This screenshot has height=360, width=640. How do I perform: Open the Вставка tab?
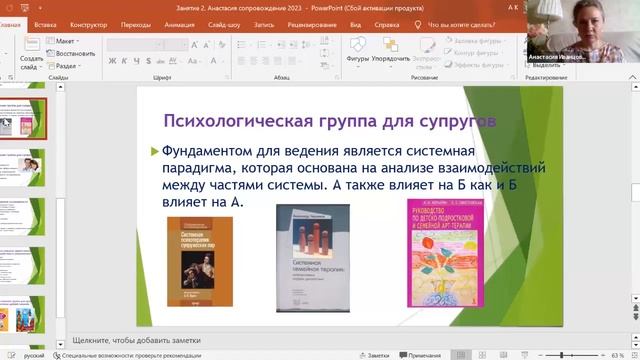tap(45, 25)
